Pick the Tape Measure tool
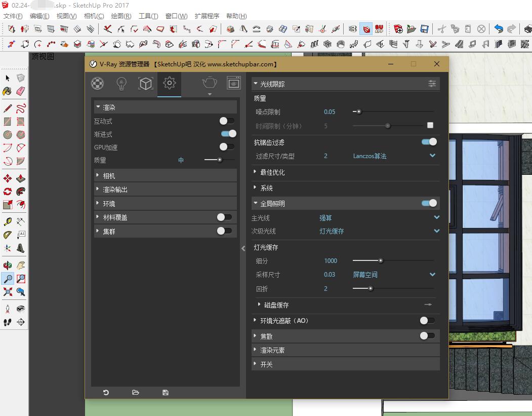532x416 pixels. click(8, 222)
